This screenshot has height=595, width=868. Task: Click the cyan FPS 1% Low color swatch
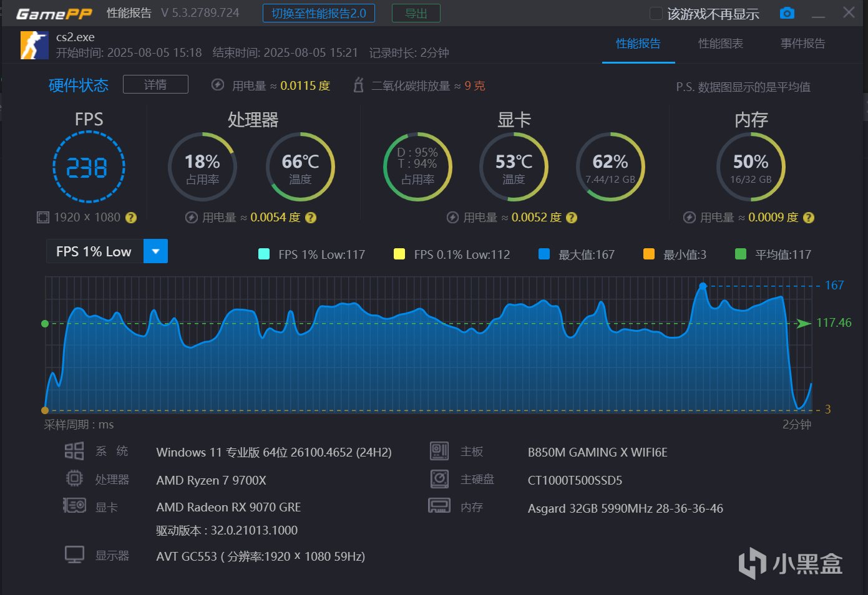pos(264,254)
